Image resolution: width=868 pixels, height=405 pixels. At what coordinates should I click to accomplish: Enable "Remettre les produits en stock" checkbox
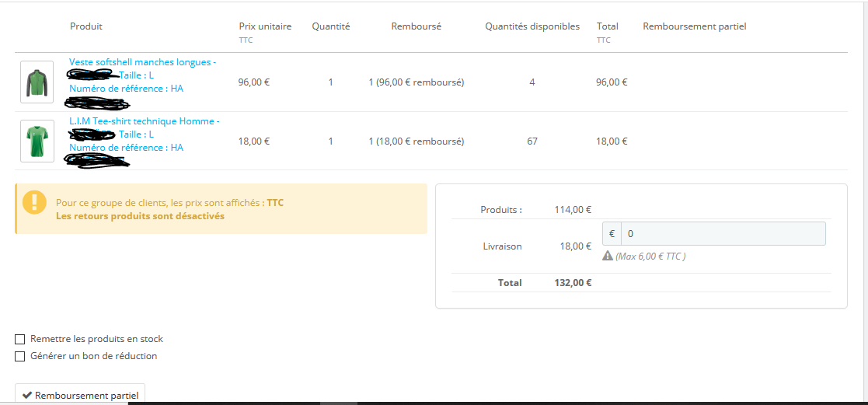19,339
